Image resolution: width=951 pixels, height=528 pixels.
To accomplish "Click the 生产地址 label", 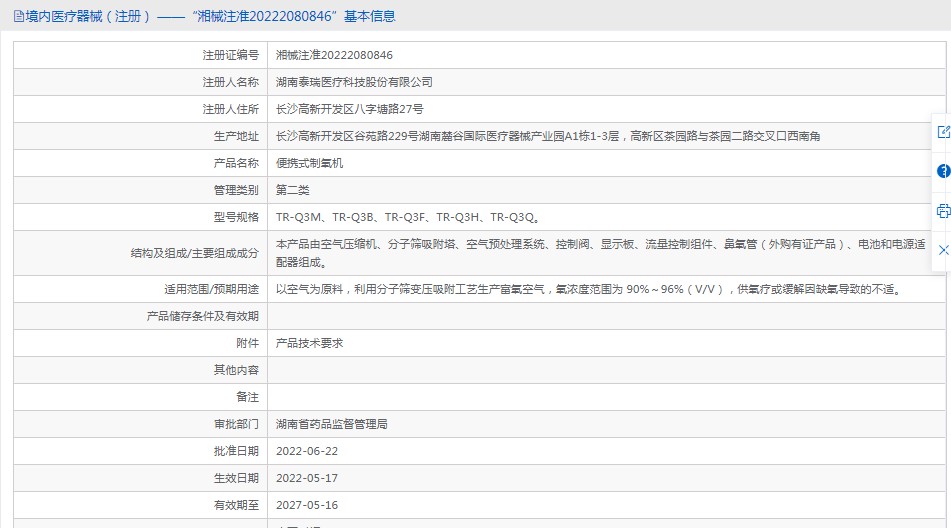I will (x=236, y=136).
